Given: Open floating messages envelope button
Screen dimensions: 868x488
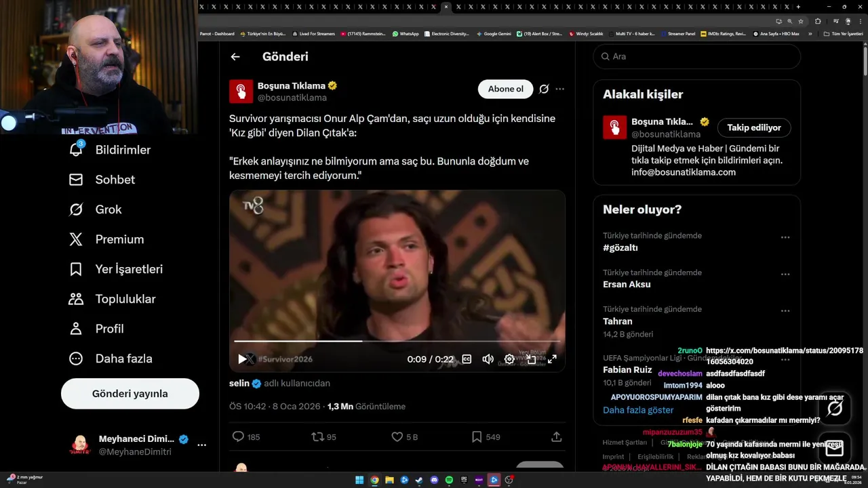Looking at the screenshot, I should (835, 449).
